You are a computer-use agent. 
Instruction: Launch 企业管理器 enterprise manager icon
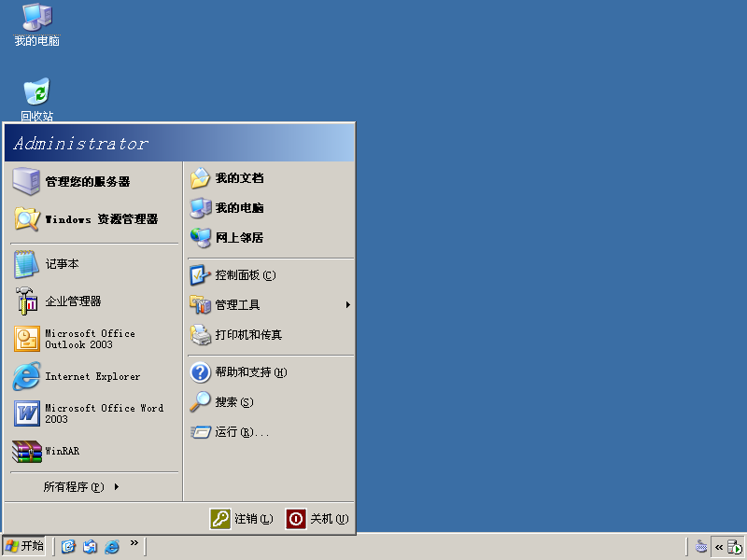[26, 301]
